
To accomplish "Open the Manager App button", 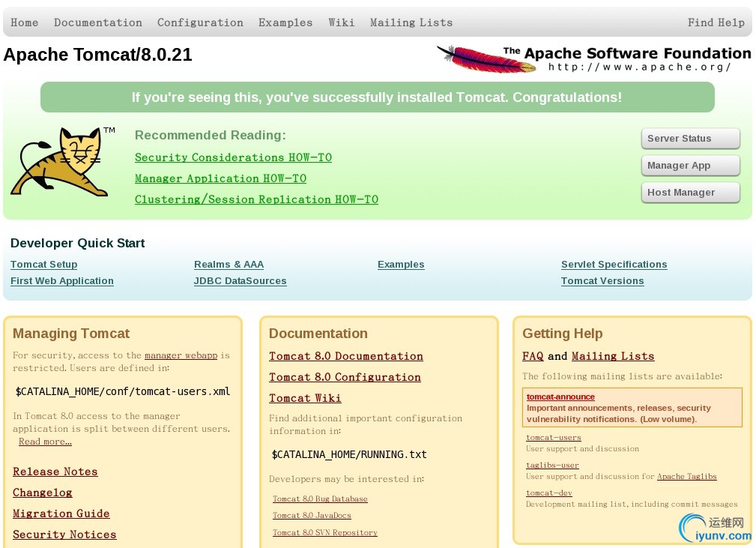I will pyautogui.click(x=690, y=166).
